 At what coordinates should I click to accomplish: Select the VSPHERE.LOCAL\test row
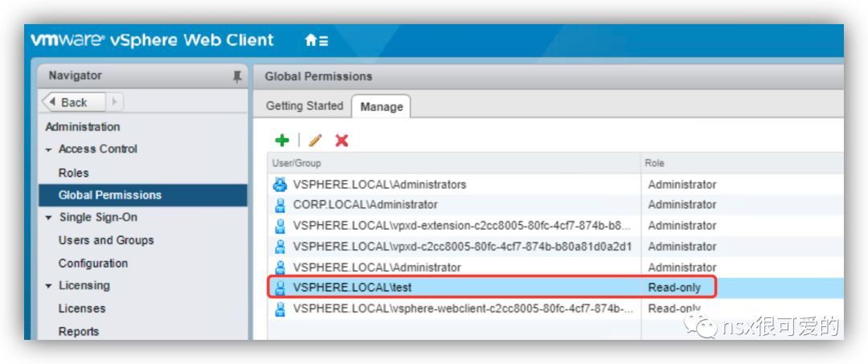click(x=556, y=288)
